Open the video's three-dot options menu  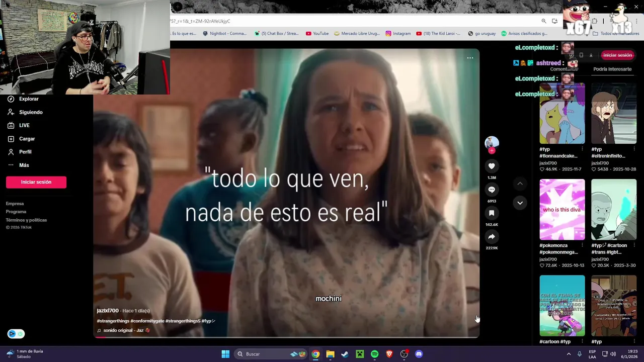470,58
